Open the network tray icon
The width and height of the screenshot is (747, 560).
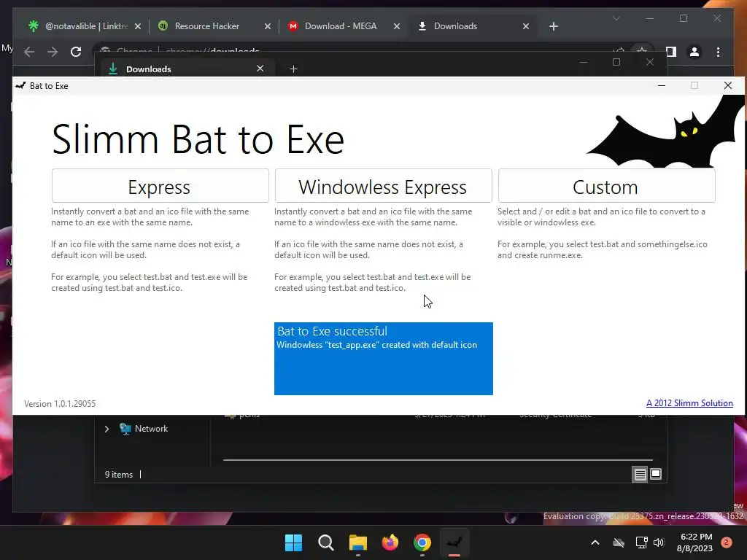pyautogui.click(x=641, y=542)
